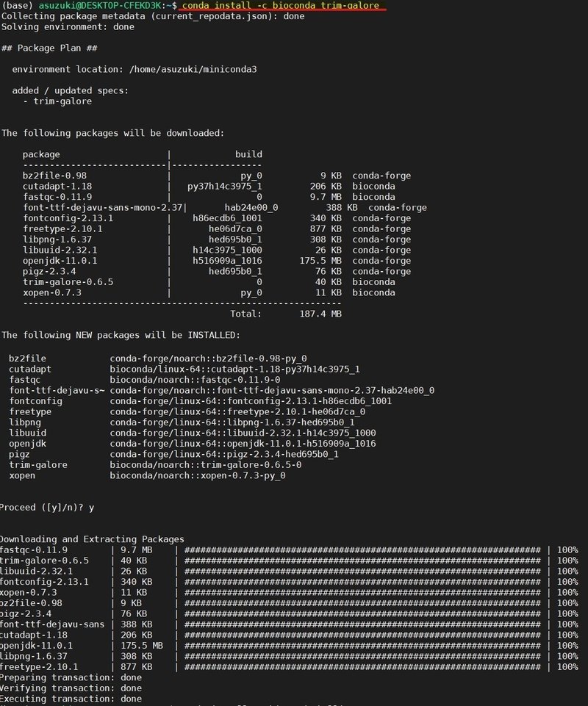Click the 175.5 MB size in the package table
This screenshot has width=588, height=706.
coord(320,261)
